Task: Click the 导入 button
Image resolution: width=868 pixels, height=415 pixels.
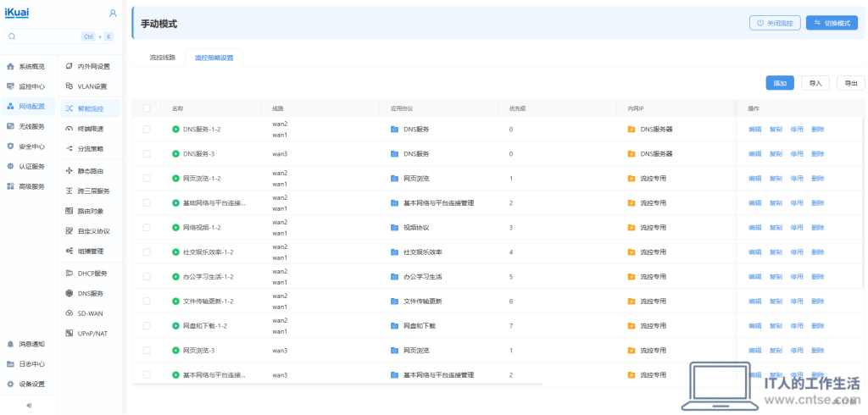Action: (x=815, y=83)
